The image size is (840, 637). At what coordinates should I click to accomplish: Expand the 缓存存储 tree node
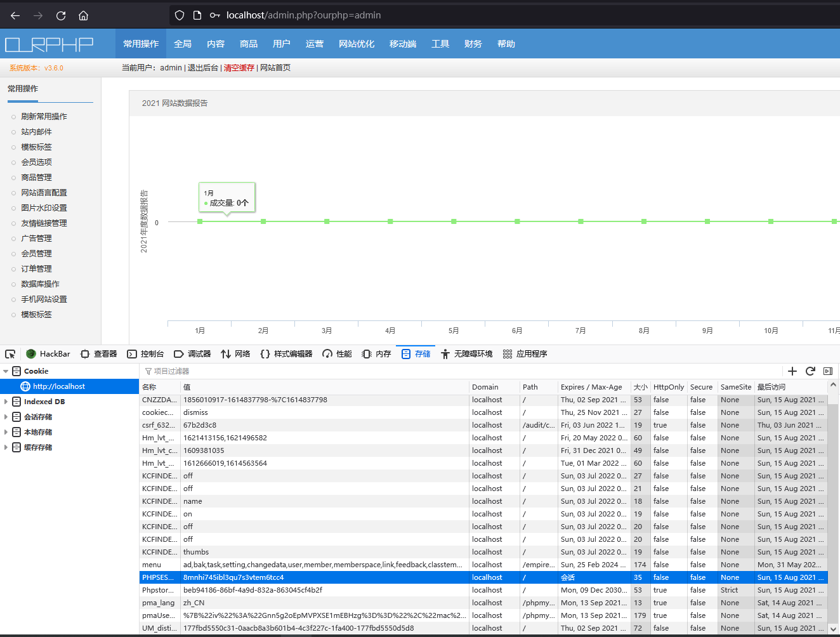(6, 447)
